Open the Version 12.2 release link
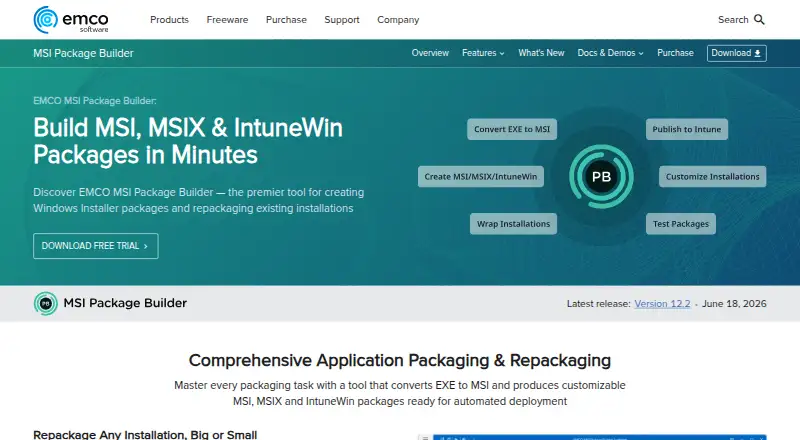 click(662, 304)
